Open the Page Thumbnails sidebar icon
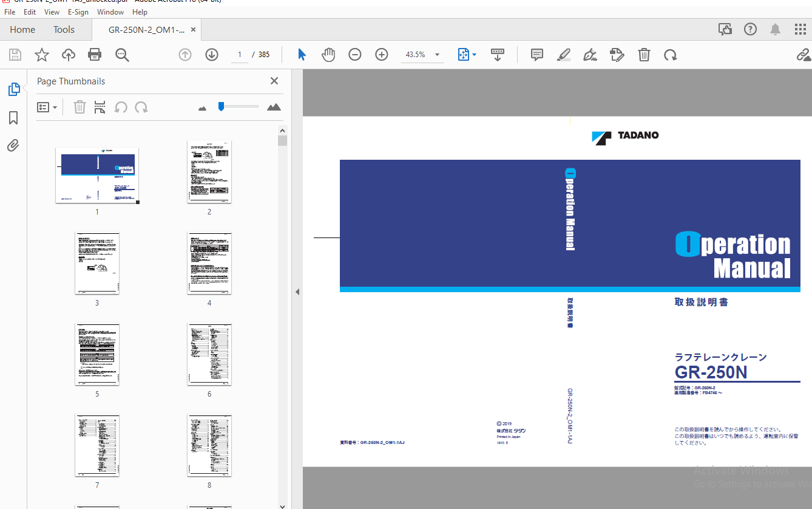 pos(13,89)
